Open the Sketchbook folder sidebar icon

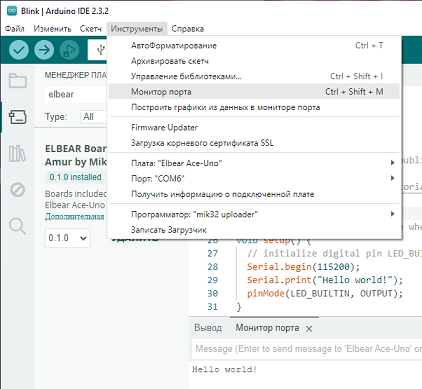[x=17, y=80]
